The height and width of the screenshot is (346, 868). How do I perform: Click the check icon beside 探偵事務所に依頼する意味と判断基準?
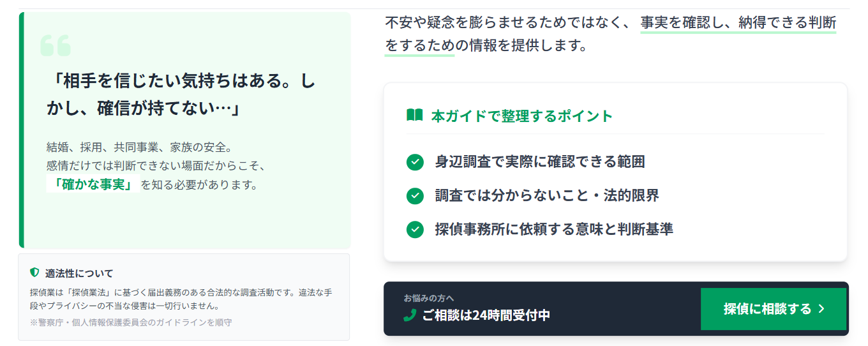pyautogui.click(x=415, y=229)
